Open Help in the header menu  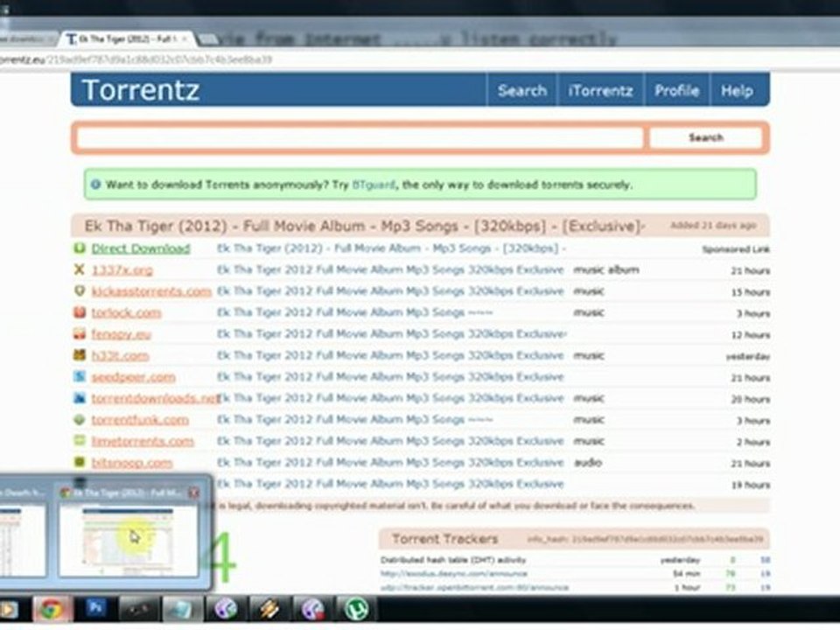coord(737,90)
